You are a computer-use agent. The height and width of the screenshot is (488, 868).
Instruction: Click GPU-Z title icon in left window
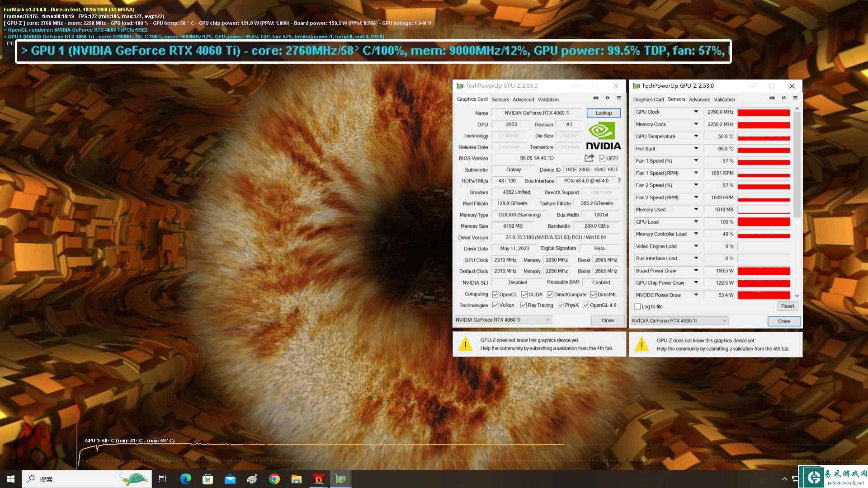click(460, 85)
